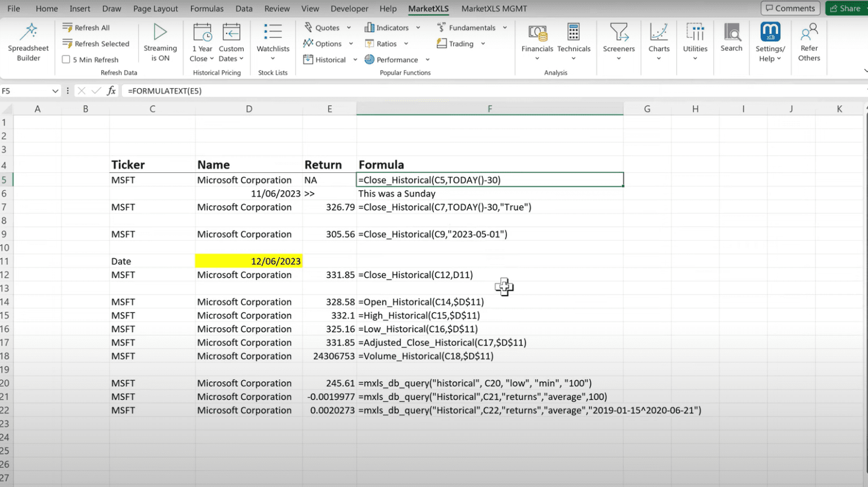
Task: Select the =Close_Historical(C9,"2023-05-01") cell
Action: [x=490, y=234]
